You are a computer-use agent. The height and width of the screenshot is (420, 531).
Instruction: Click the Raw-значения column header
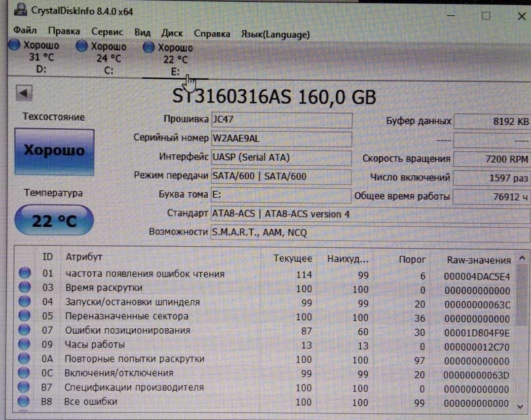pyautogui.click(x=479, y=260)
